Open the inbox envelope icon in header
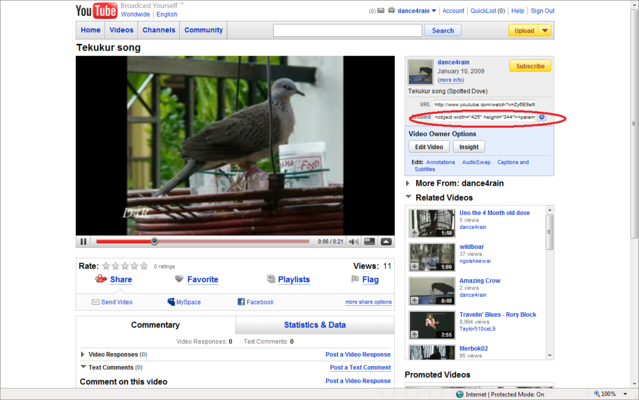The image size is (639, 400). click(x=381, y=11)
